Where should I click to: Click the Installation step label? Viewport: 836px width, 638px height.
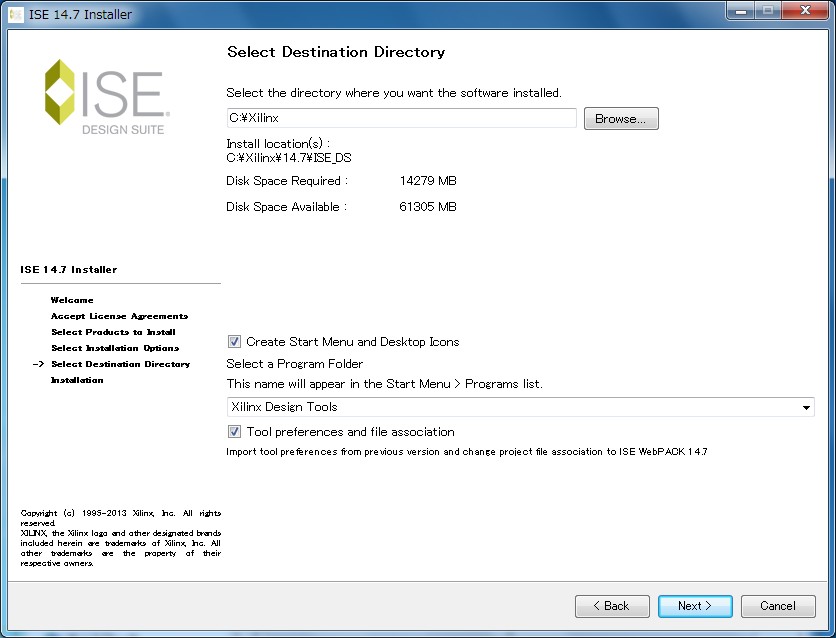coord(77,380)
